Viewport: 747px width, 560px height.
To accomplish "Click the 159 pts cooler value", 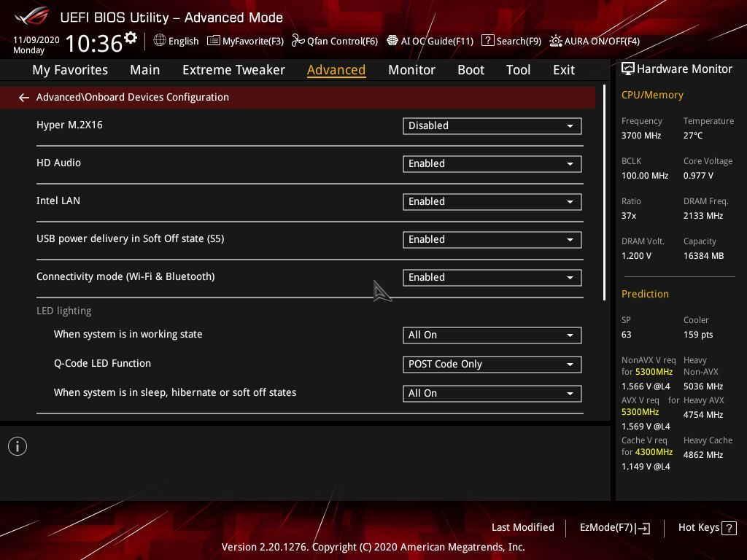I will pyautogui.click(x=698, y=335).
